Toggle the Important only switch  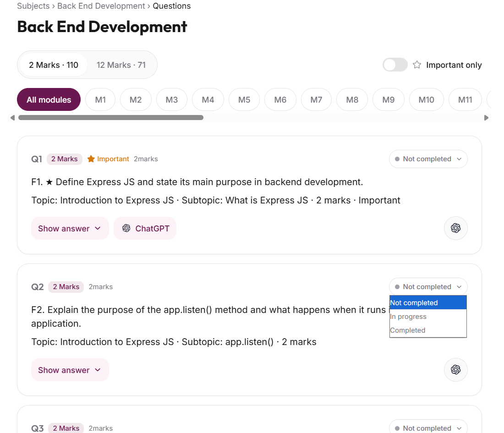point(395,65)
